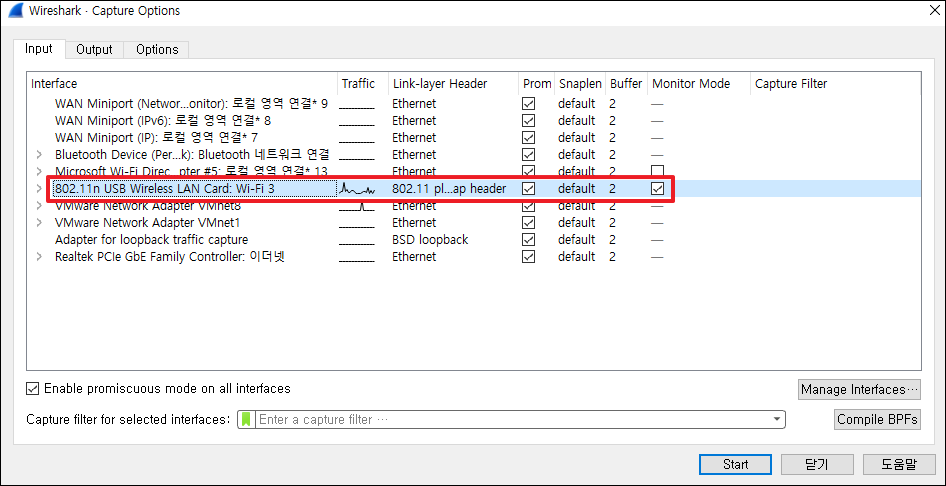Switch to the Options tab
This screenshot has width=946, height=486.
(x=157, y=49)
